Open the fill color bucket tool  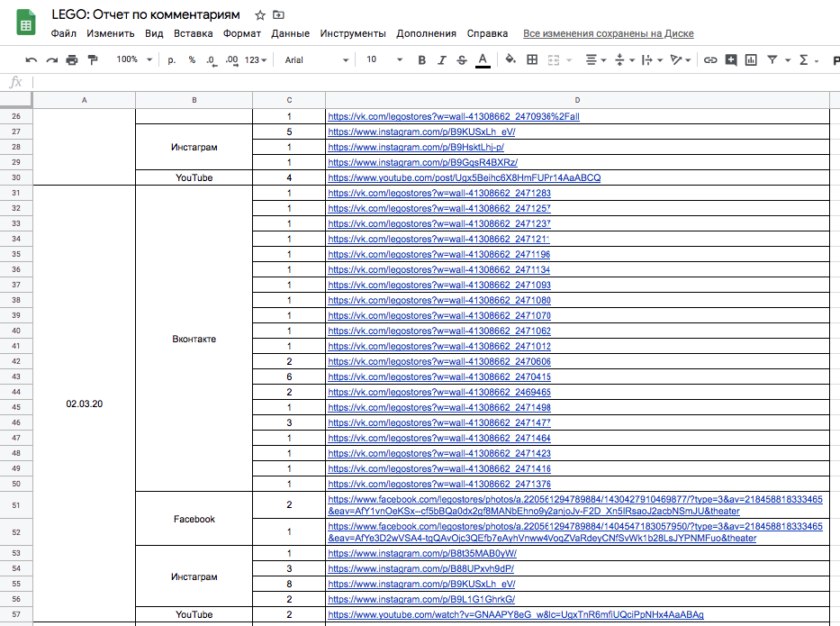click(x=510, y=60)
